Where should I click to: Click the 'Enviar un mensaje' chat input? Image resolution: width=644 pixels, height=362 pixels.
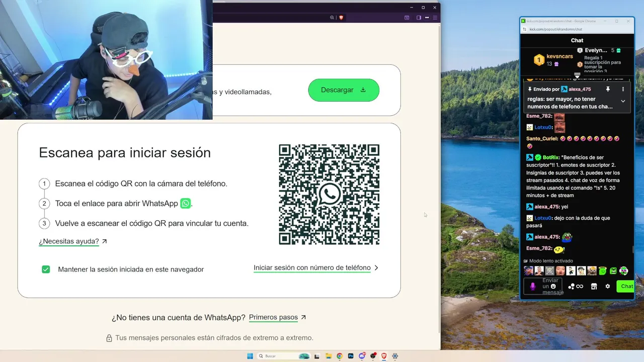543,286
